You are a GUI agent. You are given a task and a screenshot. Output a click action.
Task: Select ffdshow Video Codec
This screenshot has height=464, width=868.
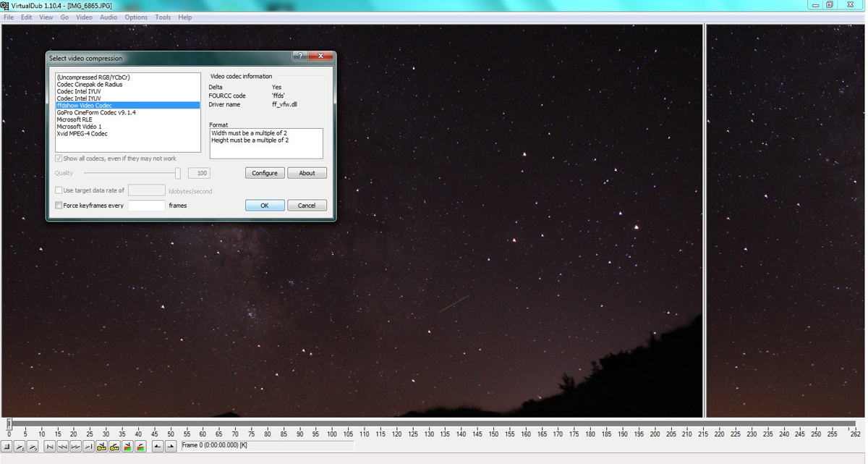click(x=128, y=106)
